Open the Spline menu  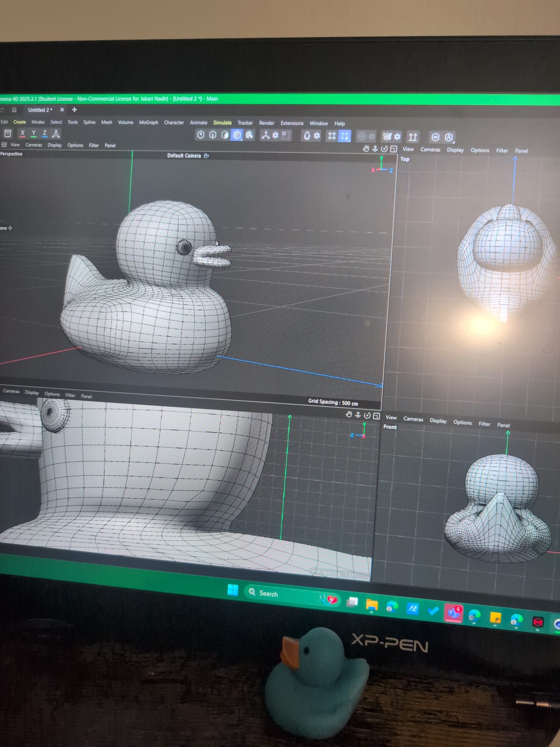[x=89, y=122]
